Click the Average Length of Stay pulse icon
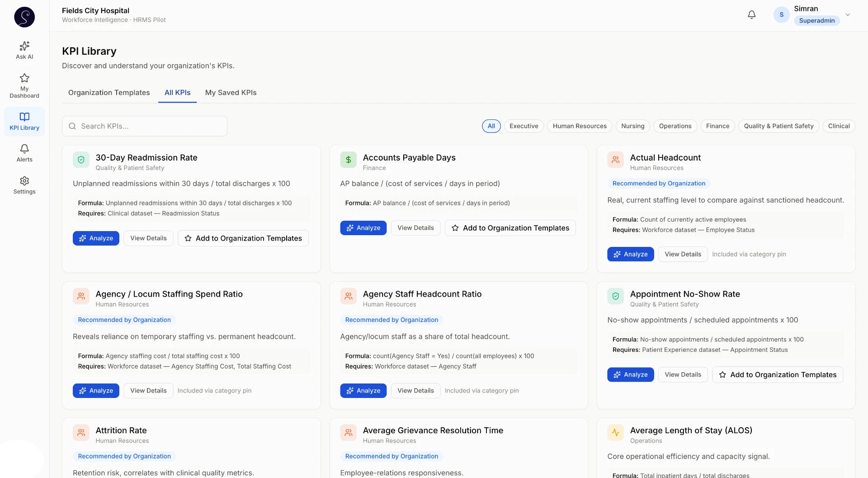Viewport: 868px width, 478px height. (615, 433)
